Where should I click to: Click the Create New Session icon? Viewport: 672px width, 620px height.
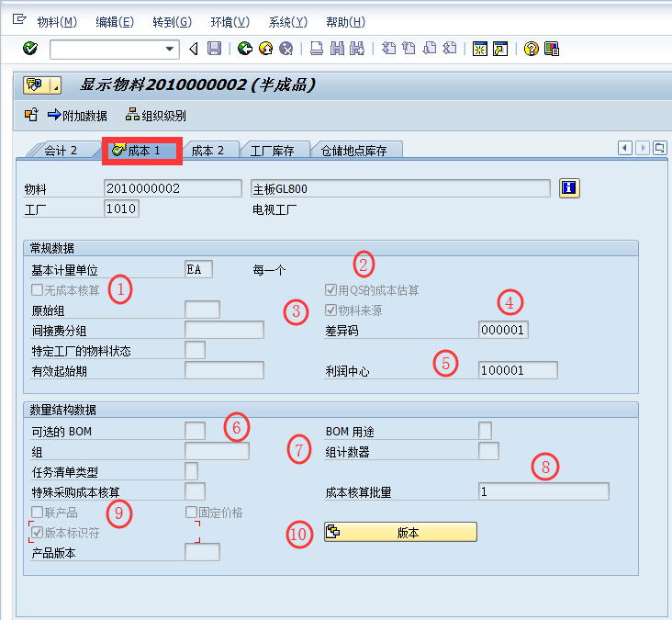pyautogui.click(x=479, y=49)
